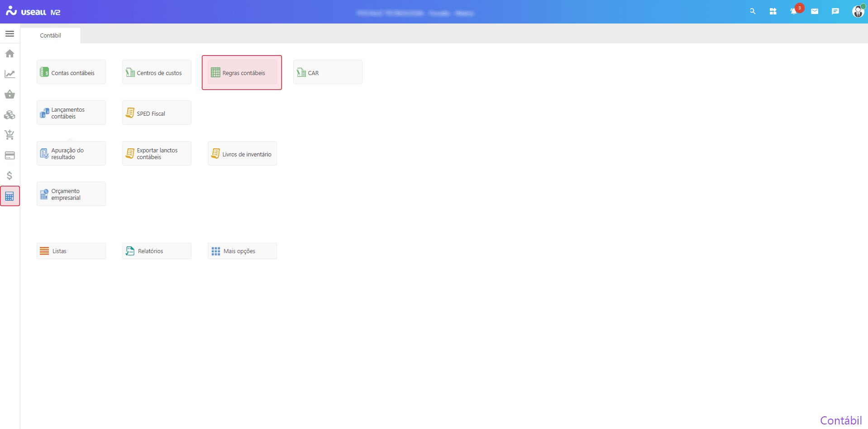Open the mail envelope icon
Viewport: 868px width, 429px height.
coord(815,11)
